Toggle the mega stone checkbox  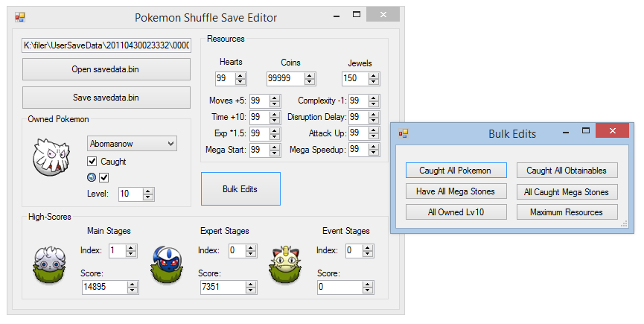click(104, 177)
